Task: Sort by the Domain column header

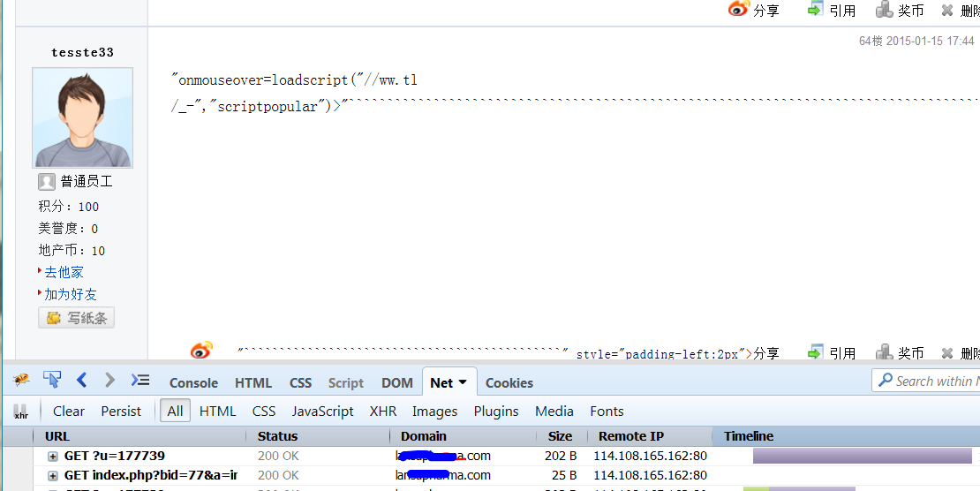Action: click(x=464, y=436)
